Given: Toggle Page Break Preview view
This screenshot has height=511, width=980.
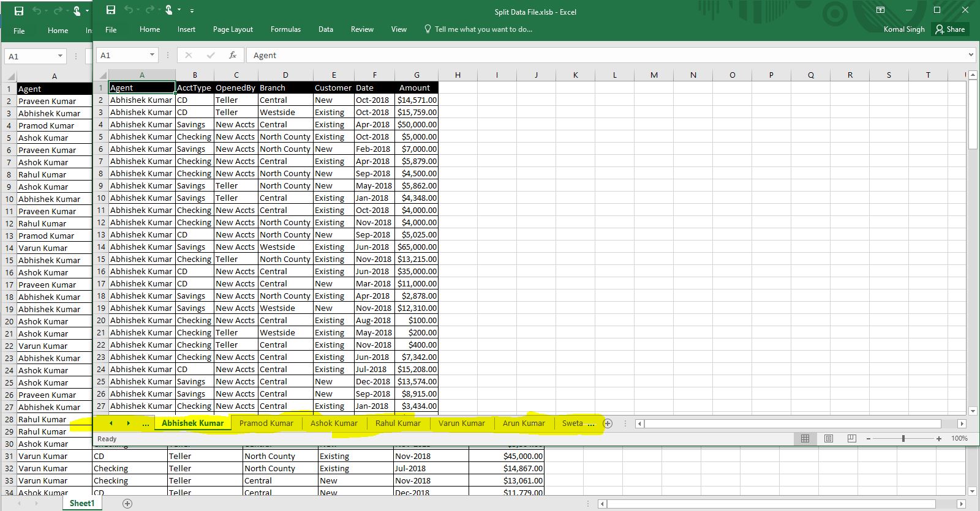Looking at the screenshot, I should 851,439.
